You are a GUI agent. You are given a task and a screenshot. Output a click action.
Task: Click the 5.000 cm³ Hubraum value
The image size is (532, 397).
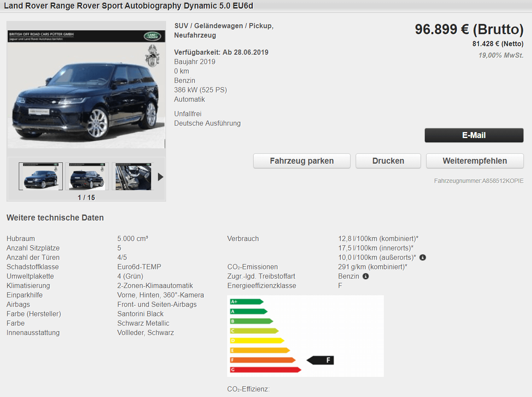pyautogui.click(x=133, y=239)
